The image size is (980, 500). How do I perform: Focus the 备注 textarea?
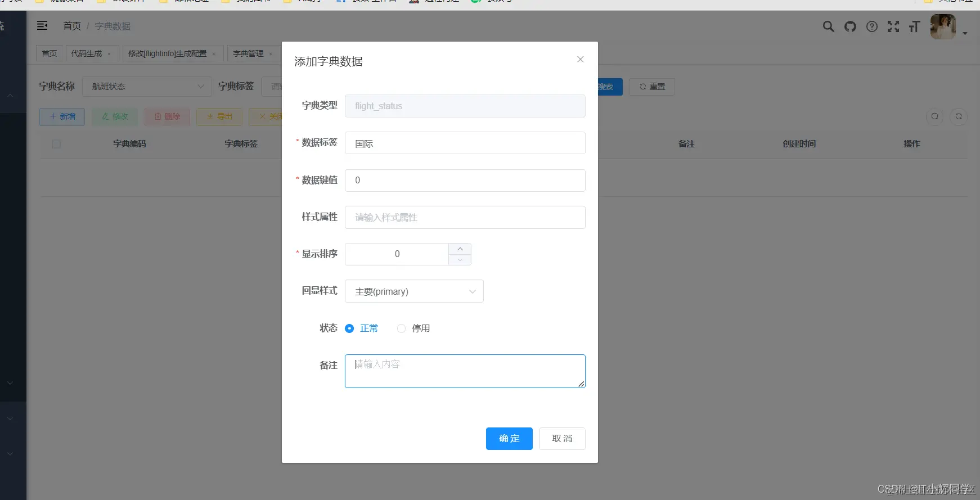coord(465,371)
